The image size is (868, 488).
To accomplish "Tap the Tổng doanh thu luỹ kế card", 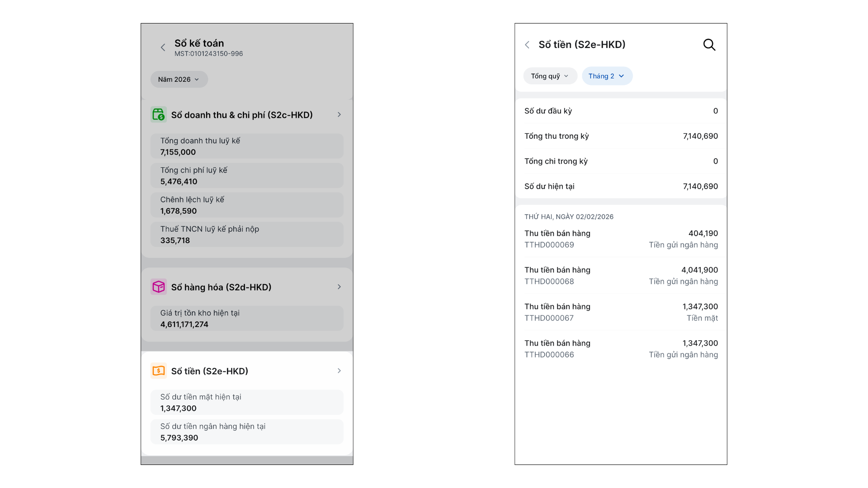I will click(x=247, y=146).
